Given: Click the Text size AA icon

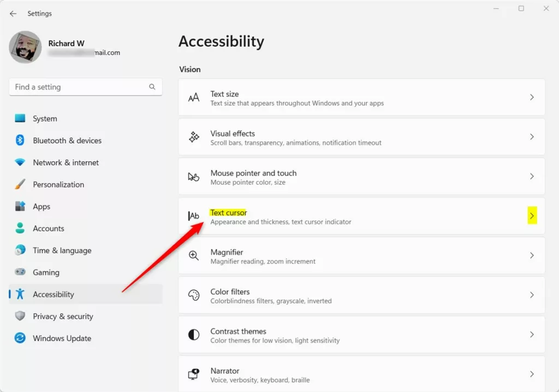Looking at the screenshot, I should pyautogui.click(x=194, y=97).
